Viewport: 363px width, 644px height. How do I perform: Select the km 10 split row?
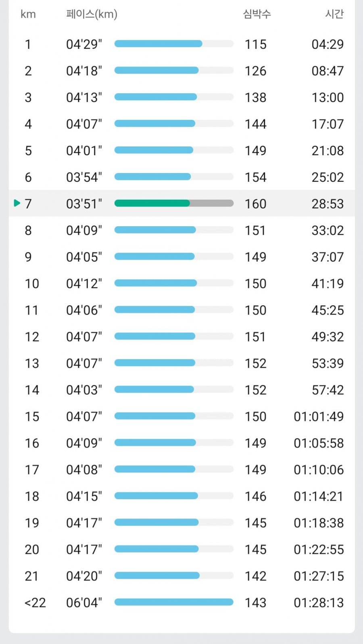(181, 283)
